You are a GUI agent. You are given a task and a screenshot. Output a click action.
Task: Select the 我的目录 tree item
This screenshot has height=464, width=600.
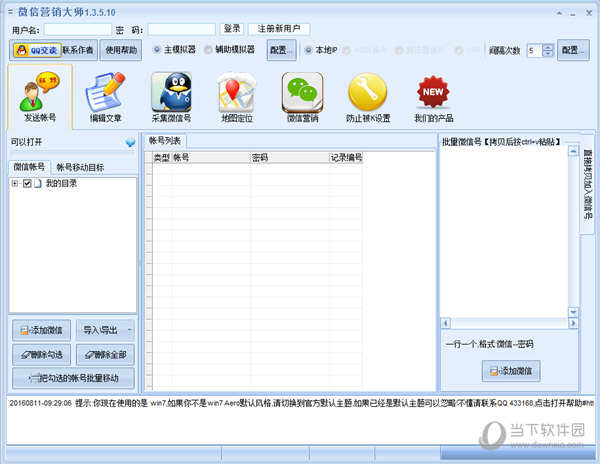(61, 184)
